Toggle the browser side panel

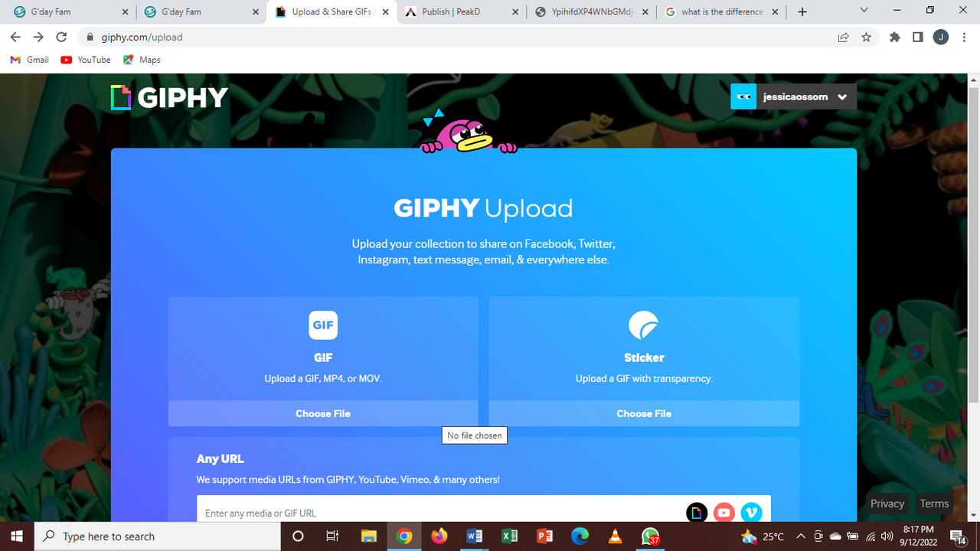pyautogui.click(x=917, y=37)
